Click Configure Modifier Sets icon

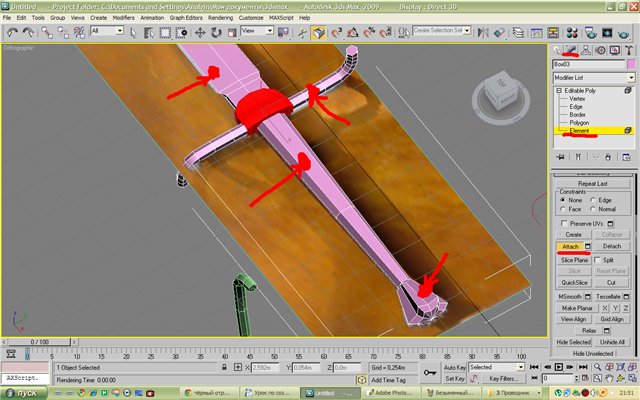point(626,157)
